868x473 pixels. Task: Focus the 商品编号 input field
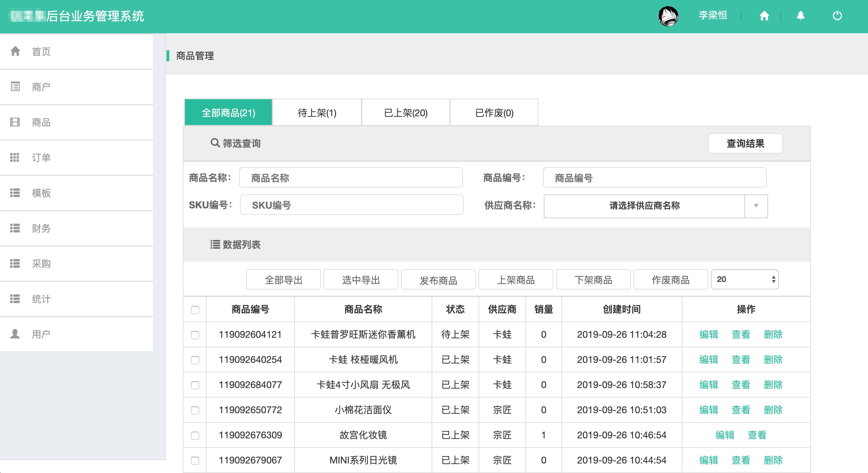pyautogui.click(x=655, y=178)
